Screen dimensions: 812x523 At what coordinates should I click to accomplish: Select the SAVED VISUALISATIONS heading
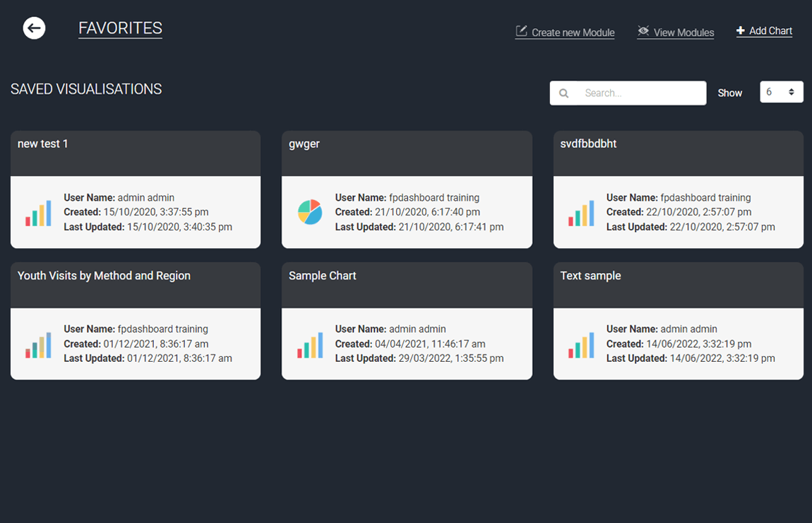pos(86,89)
